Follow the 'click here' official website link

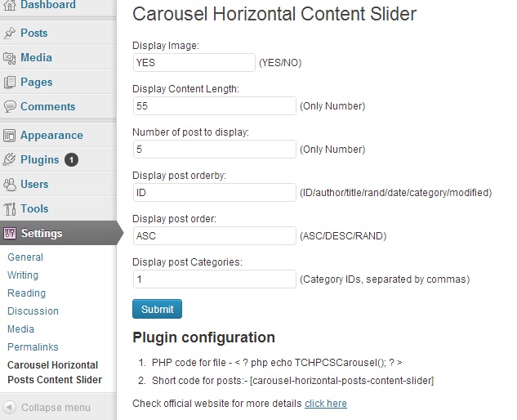pos(326,403)
